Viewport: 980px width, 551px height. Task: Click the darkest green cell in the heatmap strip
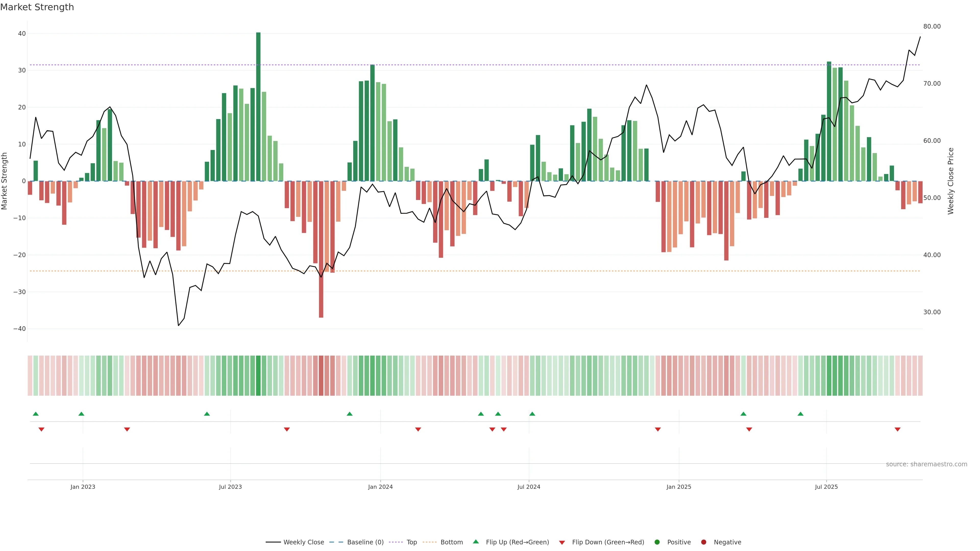[258, 376]
